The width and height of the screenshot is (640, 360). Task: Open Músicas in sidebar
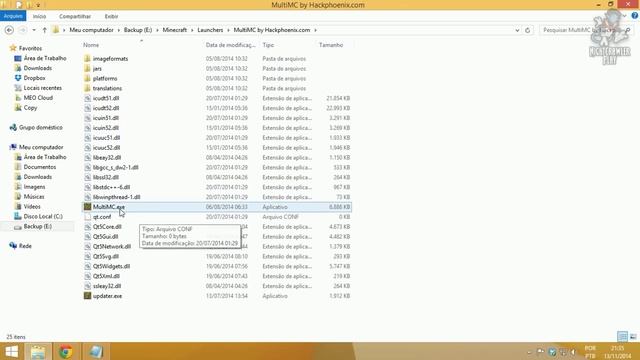pyautogui.click(x=34, y=197)
